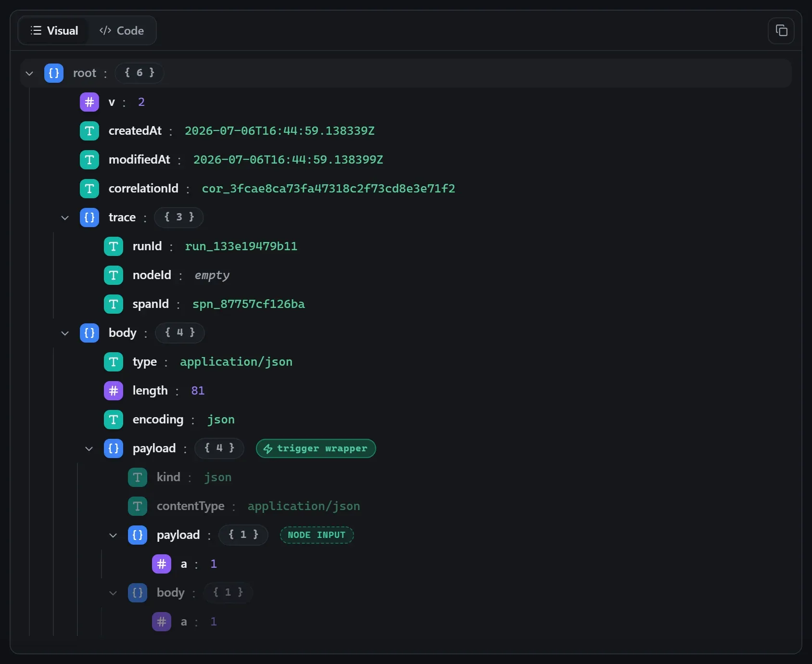This screenshot has height=664, width=812.
Task: Select the spanId value spn_87757cf126ba
Action: click(x=249, y=304)
